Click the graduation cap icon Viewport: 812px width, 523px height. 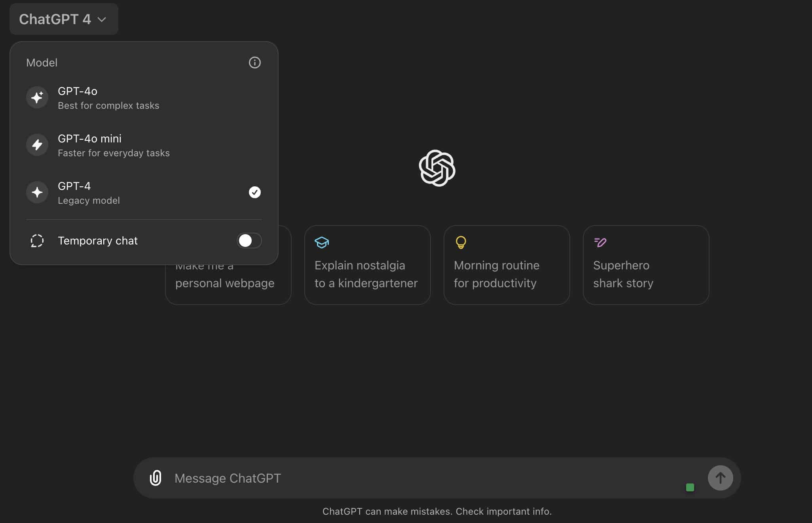pyautogui.click(x=322, y=242)
